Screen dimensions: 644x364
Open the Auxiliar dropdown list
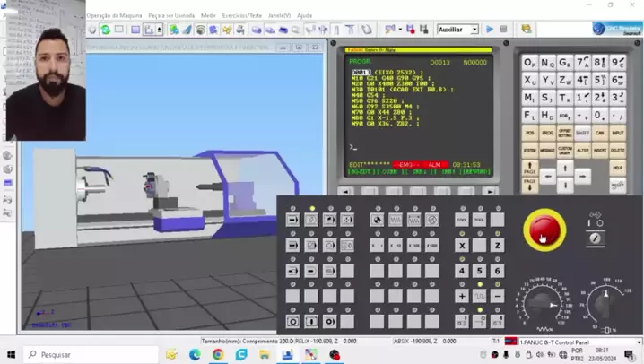tap(474, 30)
